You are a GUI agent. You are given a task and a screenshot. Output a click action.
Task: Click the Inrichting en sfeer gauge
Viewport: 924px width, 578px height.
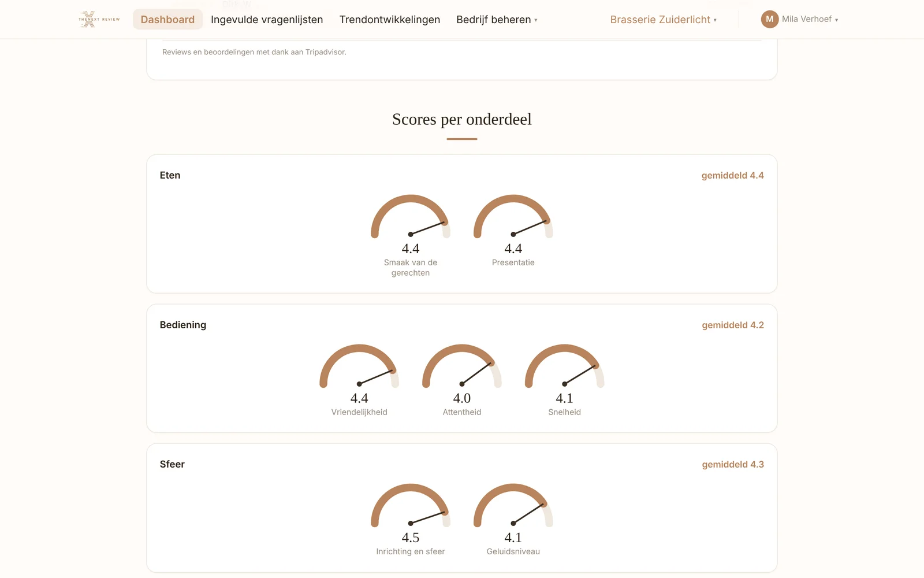tap(411, 506)
